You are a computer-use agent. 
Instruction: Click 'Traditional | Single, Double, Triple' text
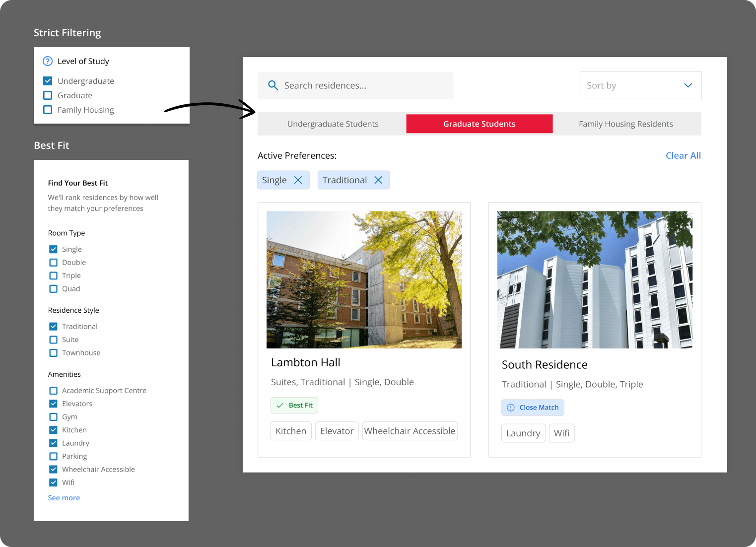(x=572, y=384)
